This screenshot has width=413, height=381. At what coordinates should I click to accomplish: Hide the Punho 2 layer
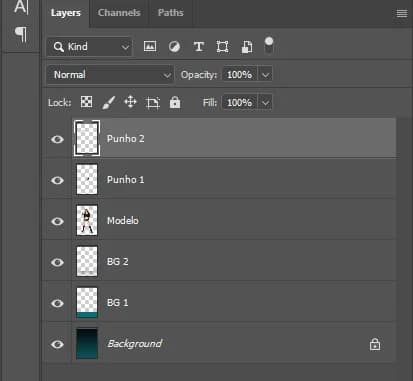click(57, 139)
